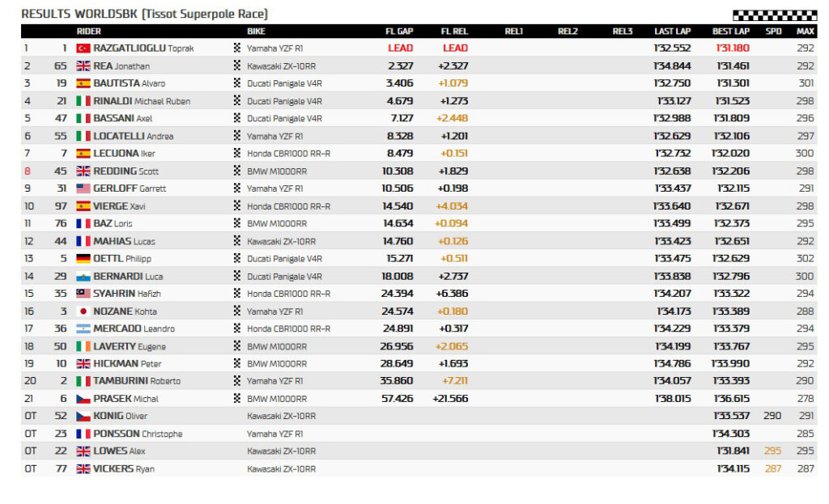
Task: Click the checkered finish icon in Prasek's row
Action: tap(237, 398)
